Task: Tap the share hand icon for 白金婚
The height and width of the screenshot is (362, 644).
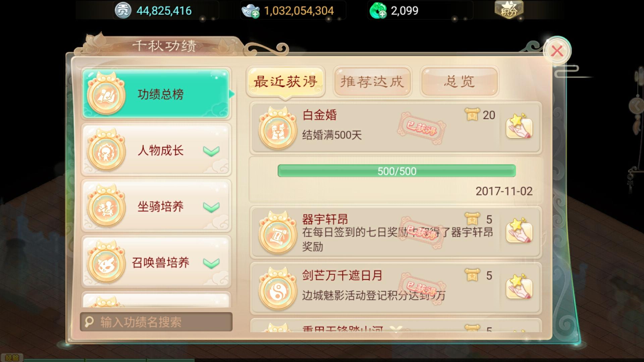Action: click(519, 127)
